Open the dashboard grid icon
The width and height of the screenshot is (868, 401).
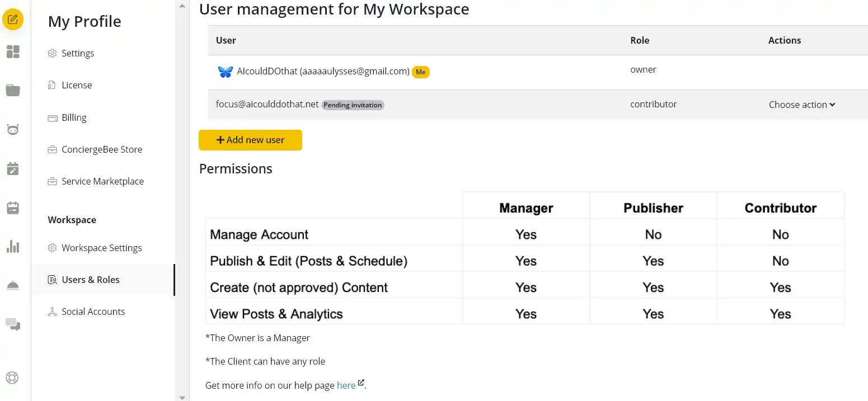coord(13,52)
